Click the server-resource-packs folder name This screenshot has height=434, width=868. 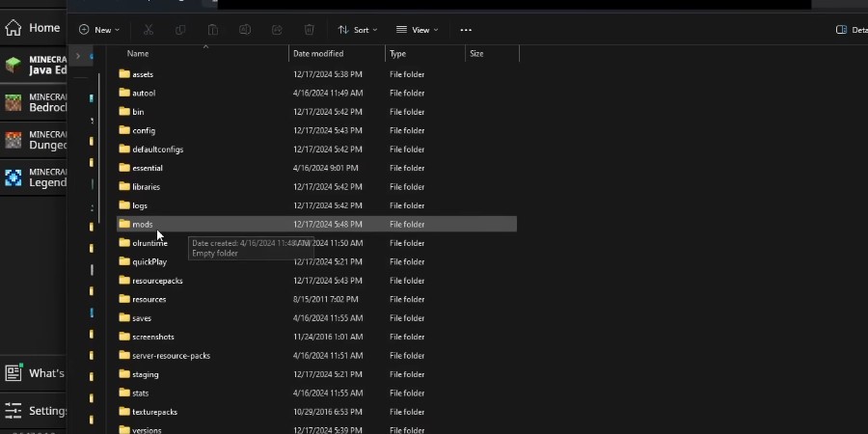pyautogui.click(x=171, y=355)
